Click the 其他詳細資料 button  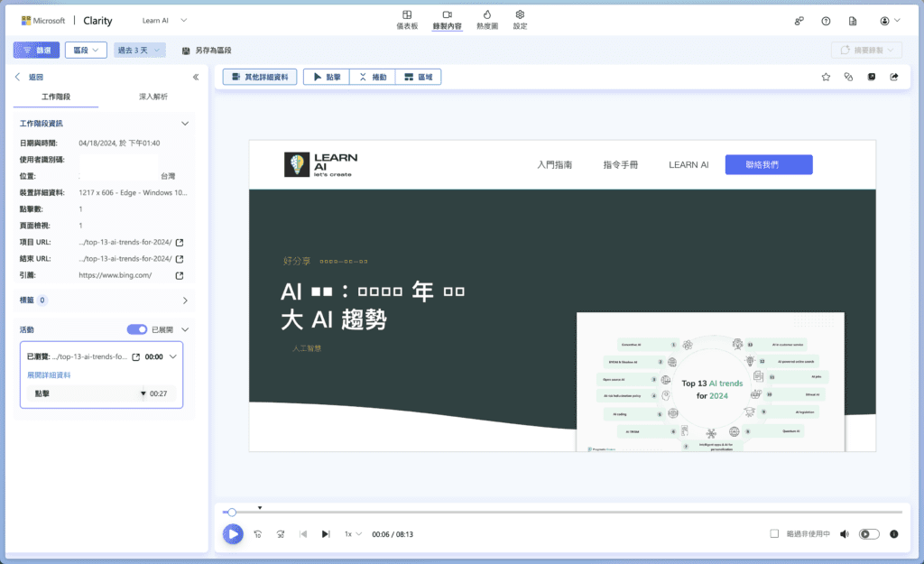pos(260,78)
